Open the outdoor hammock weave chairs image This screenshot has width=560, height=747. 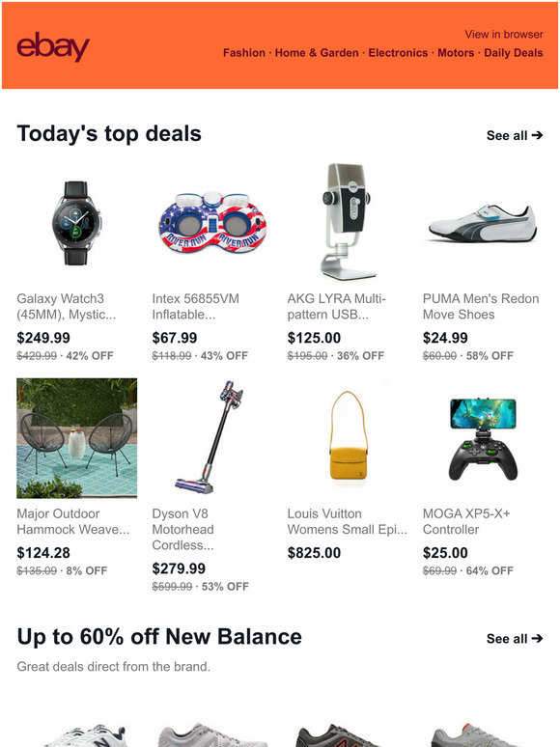click(x=76, y=438)
